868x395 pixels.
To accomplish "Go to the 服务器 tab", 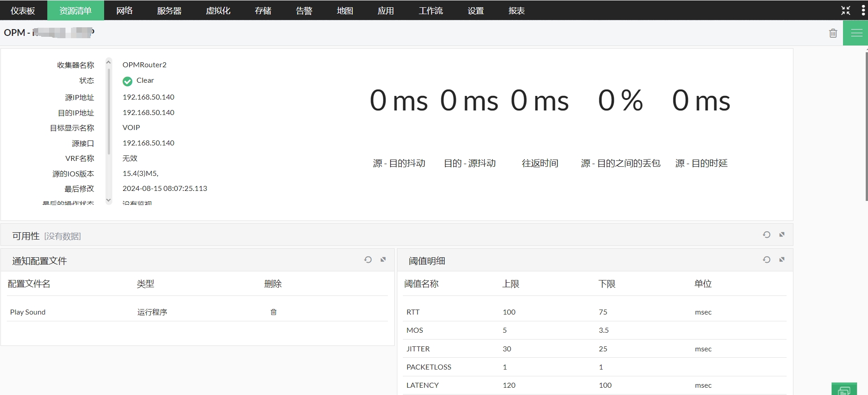I will (x=169, y=10).
